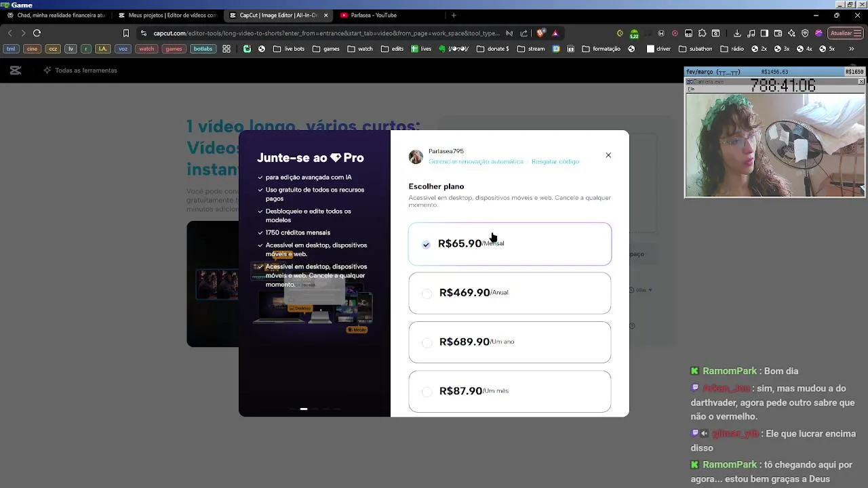Click the Brave Rewards triangle icon
The image size is (868, 488).
pyautogui.click(x=555, y=33)
